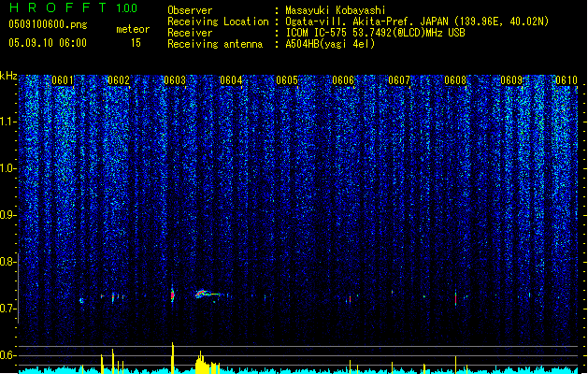The width and height of the screenshot is (588, 374).
Task: Click the 0607 time marker
Action: click(399, 80)
